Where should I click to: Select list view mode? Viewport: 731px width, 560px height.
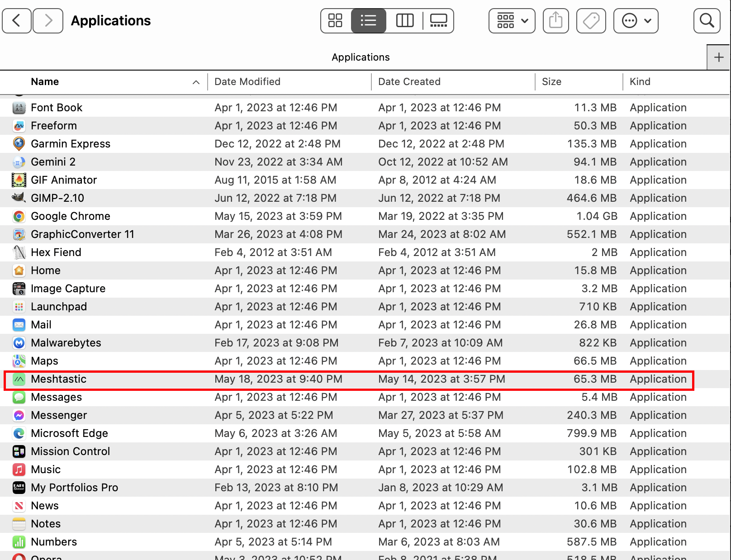369,21
